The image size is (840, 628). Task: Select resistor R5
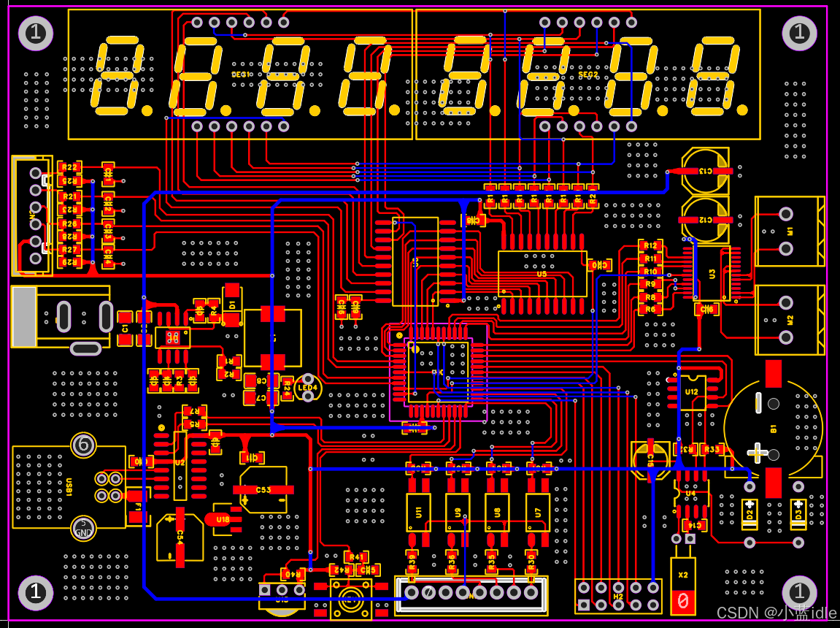pos(195,424)
